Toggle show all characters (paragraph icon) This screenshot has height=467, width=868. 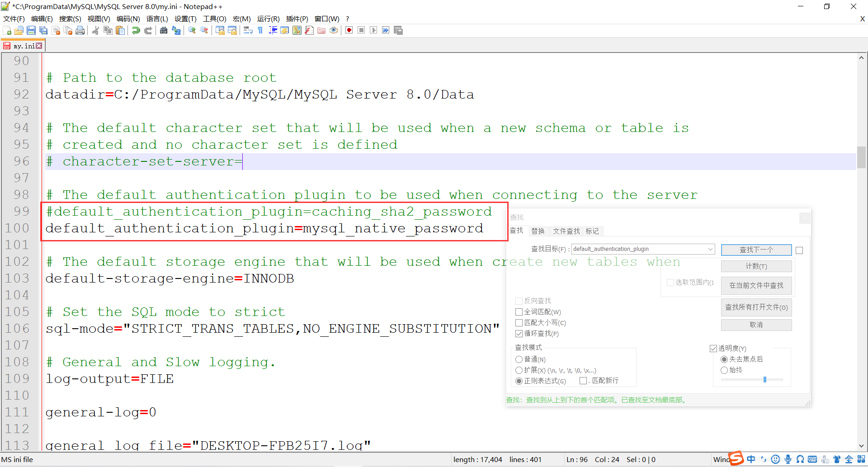260,30
